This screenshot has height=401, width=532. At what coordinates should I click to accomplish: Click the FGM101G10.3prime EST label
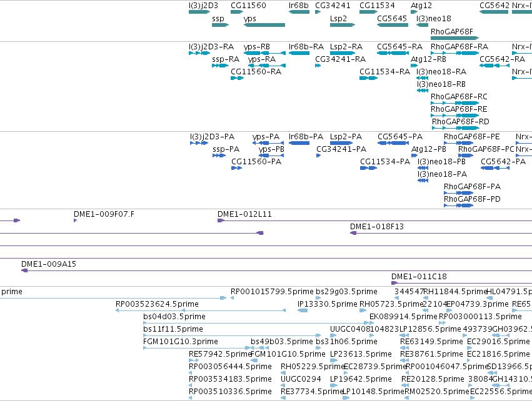point(181,341)
